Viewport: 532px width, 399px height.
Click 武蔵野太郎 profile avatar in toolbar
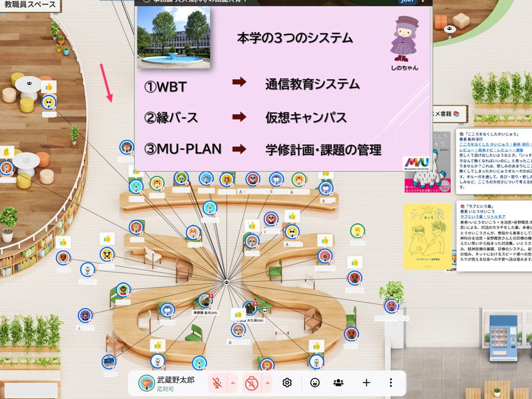click(x=147, y=383)
